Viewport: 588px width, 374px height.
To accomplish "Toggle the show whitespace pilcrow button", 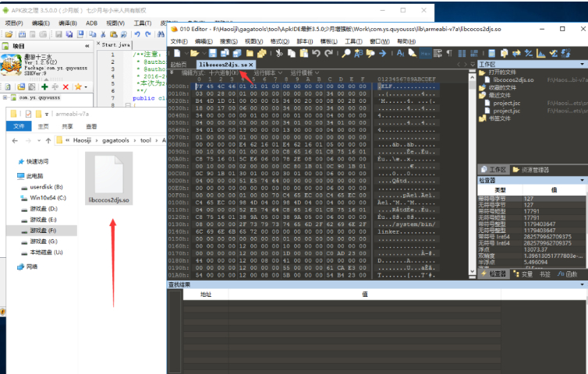I will pos(449,53).
